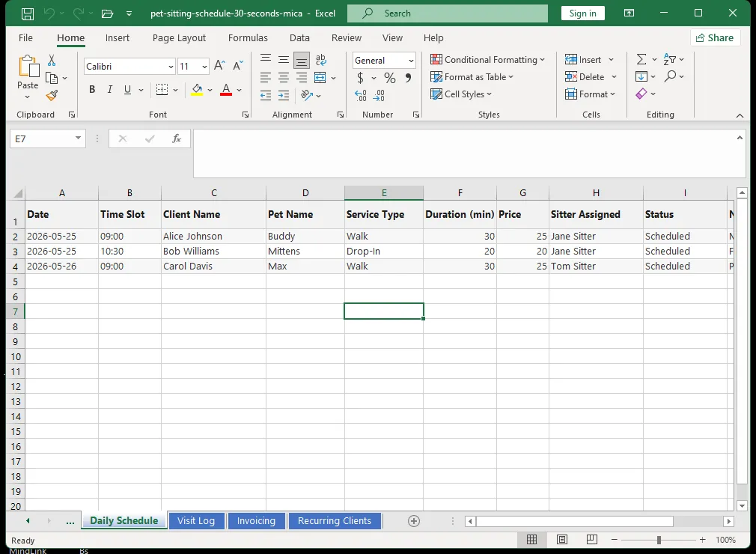The image size is (756, 554).
Task: Collapse the ribbon with chevron
Action: pyautogui.click(x=740, y=115)
